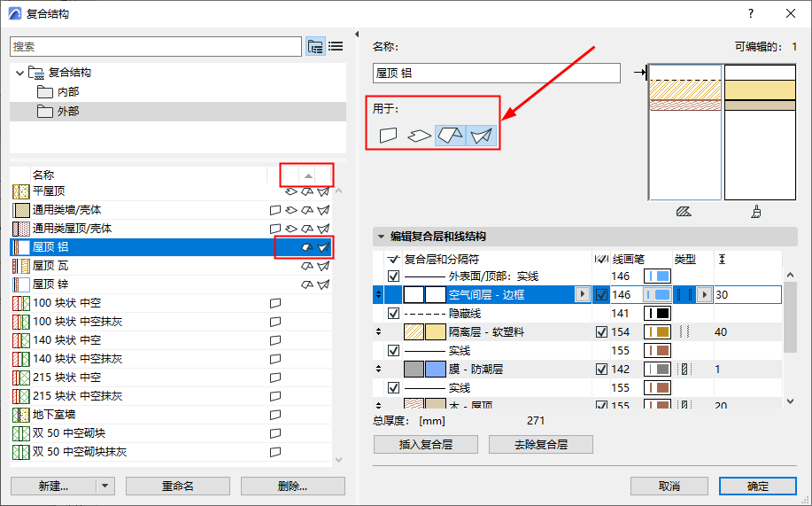Viewport: 812px width, 506px height.
Task: Open skin type popup arrow for 空气间层 row
Action: pos(704,294)
